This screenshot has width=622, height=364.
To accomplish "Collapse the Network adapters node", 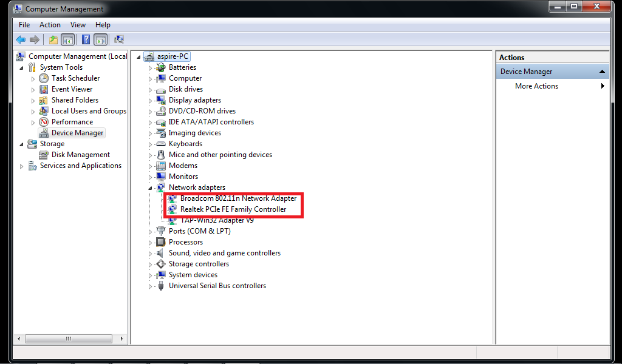I will click(x=150, y=187).
